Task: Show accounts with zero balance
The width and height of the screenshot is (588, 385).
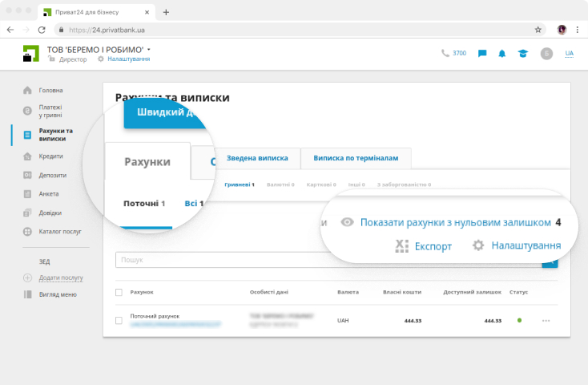Action: pyautogui.click(x=455, y=222)
